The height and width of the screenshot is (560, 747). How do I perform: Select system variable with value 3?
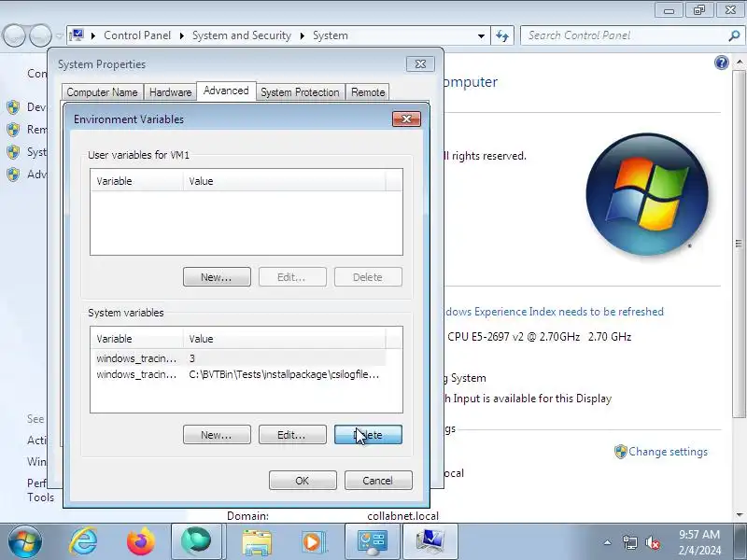click(x=238, y=358)
